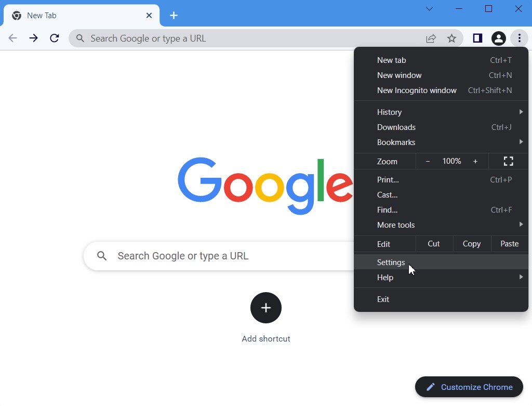
Task: Choose Print... in the menu
Action: (x=441, y=179)
